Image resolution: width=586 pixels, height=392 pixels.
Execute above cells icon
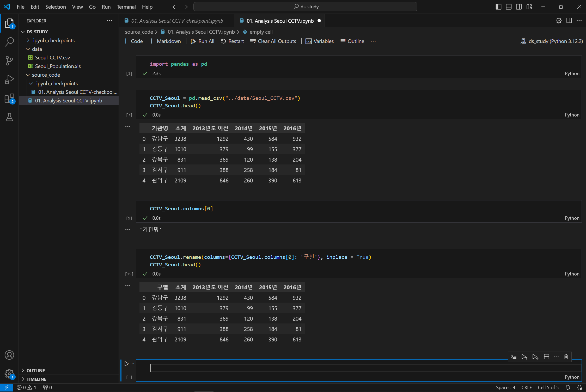coord(524,357)
